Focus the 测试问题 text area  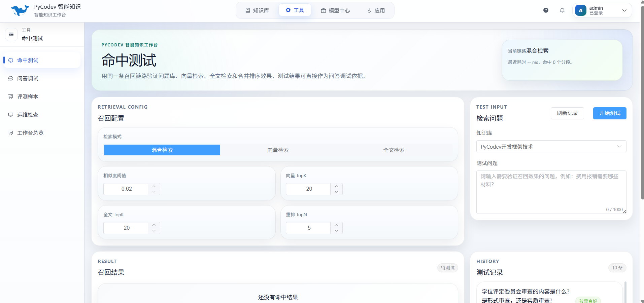click(x=551, y=192)
